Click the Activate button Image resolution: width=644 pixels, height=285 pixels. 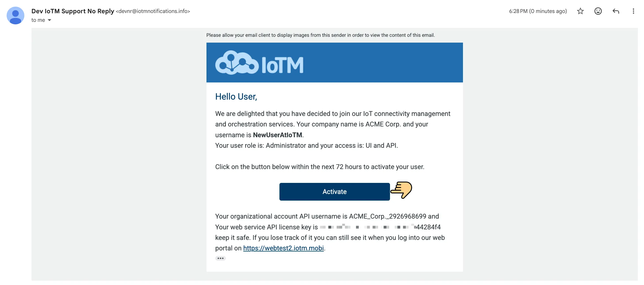click(334, 192)
